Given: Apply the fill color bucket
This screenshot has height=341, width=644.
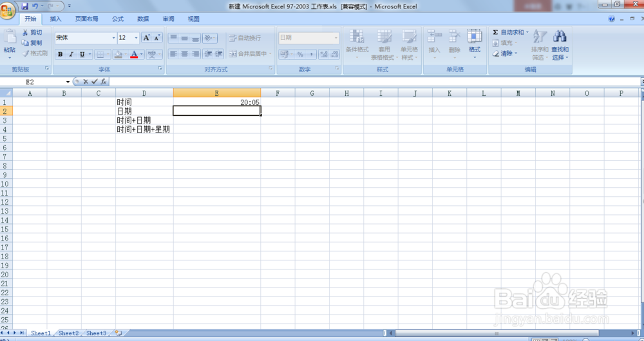Looking at the screenshot, I should 118,54.
